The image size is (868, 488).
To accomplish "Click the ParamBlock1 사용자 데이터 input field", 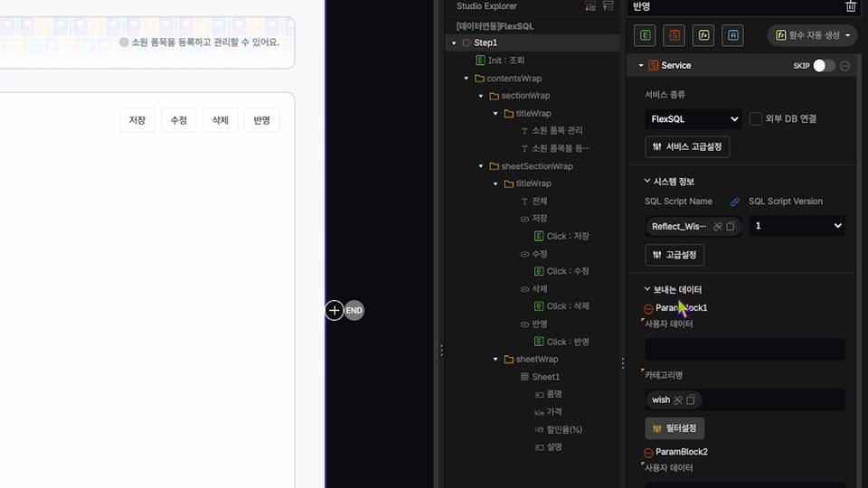I will click(745, 349).
